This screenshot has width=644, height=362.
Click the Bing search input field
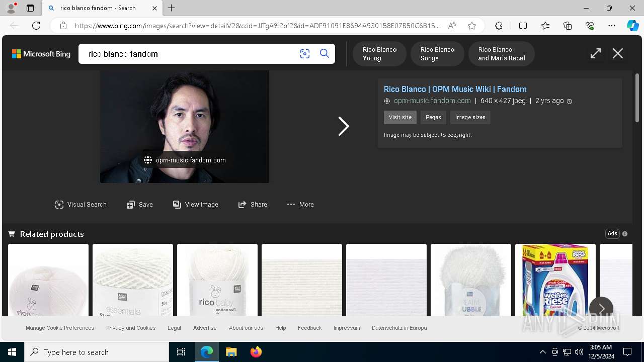coord(189,54)
